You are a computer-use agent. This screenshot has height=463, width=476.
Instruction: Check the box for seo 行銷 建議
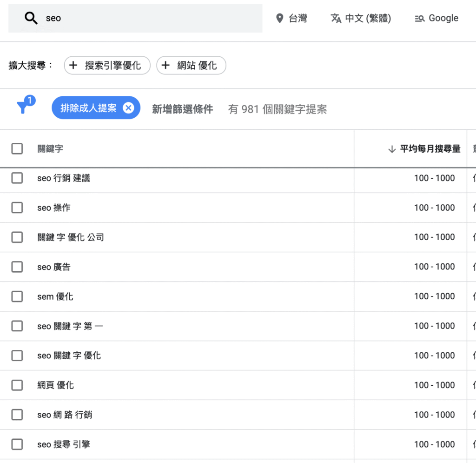(x=17, y=178)
